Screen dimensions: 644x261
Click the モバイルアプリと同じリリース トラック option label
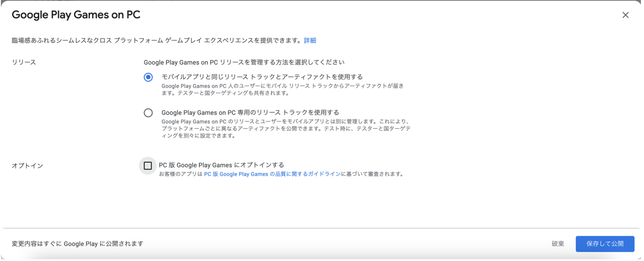pyautogui.click(x=262, y=77)
